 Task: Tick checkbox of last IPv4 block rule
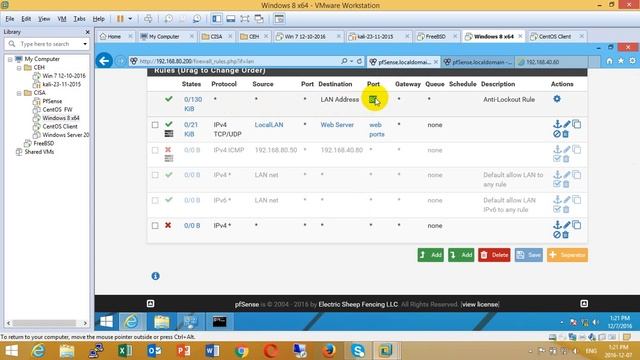[x=155, y=226]
